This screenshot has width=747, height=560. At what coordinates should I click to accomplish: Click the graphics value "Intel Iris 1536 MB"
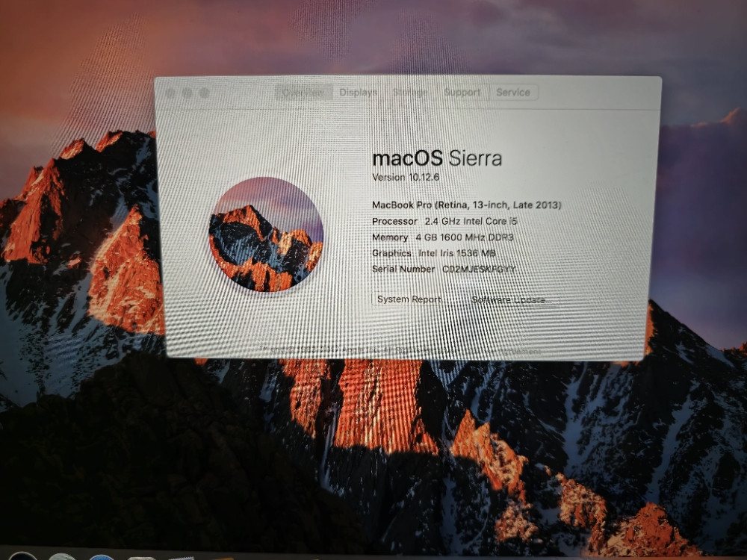(x=457, y=253)
